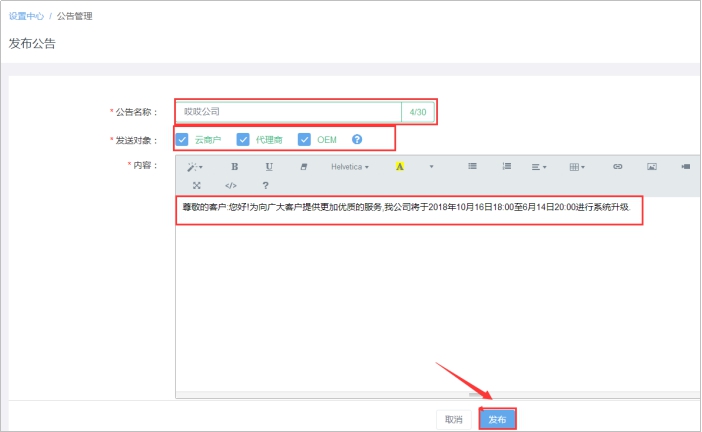Open the paragraph alignment dropdown
The height and width of the screenshot is (432, 702).
[x=539, y=167]
